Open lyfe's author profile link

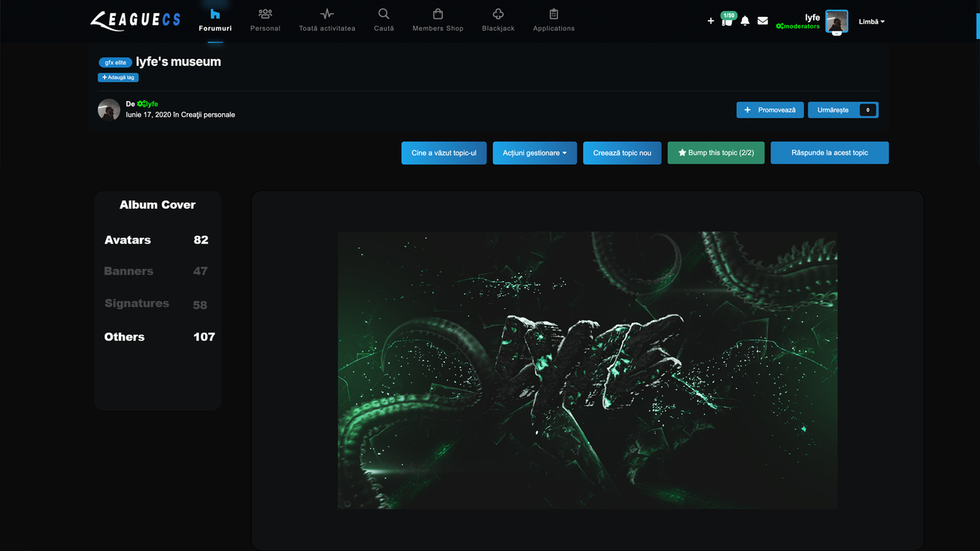pyautogui.click(x=148, y=104)
